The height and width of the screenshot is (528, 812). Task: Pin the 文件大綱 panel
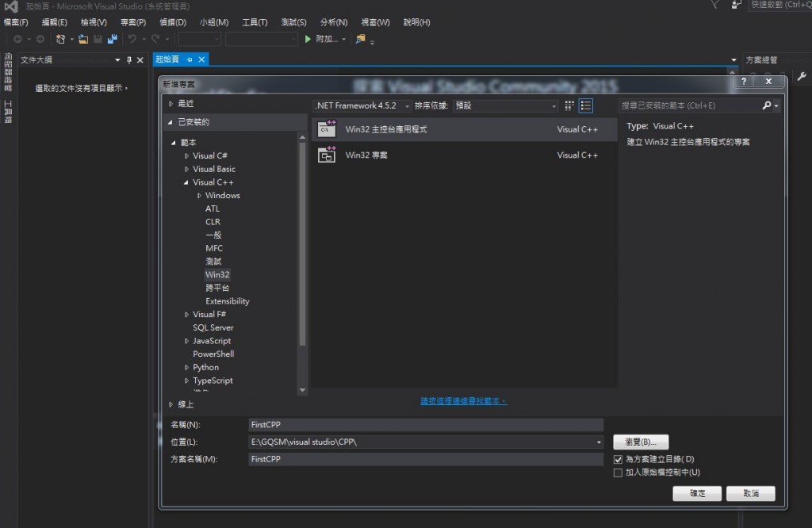129,60
